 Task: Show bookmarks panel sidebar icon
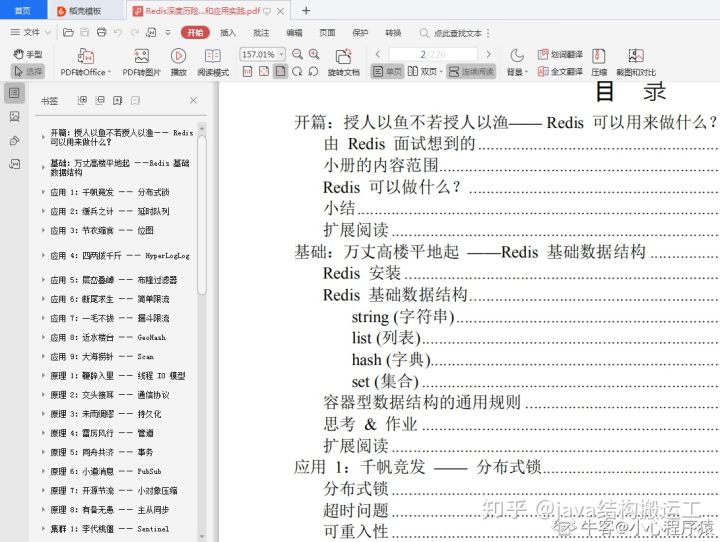point(14,93)
